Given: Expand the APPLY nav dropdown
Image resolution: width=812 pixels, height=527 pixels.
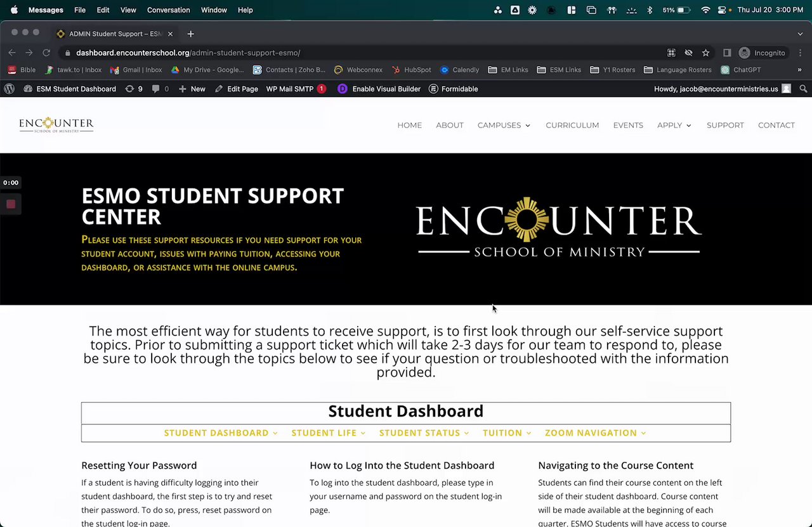Looking at the screenshot, I should [x=674, y=125].
